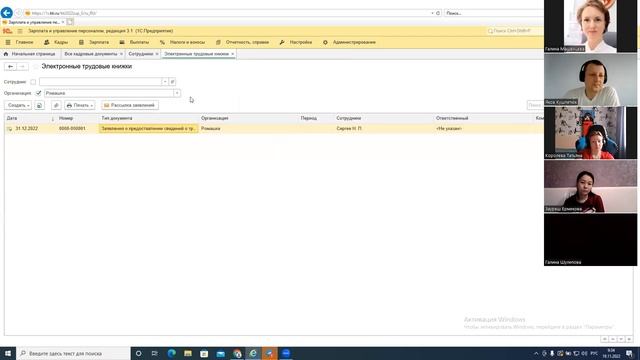The width and height of the screenshot is (640, 360).
Task: Add the form to favorites with the star
Action: 36,67
